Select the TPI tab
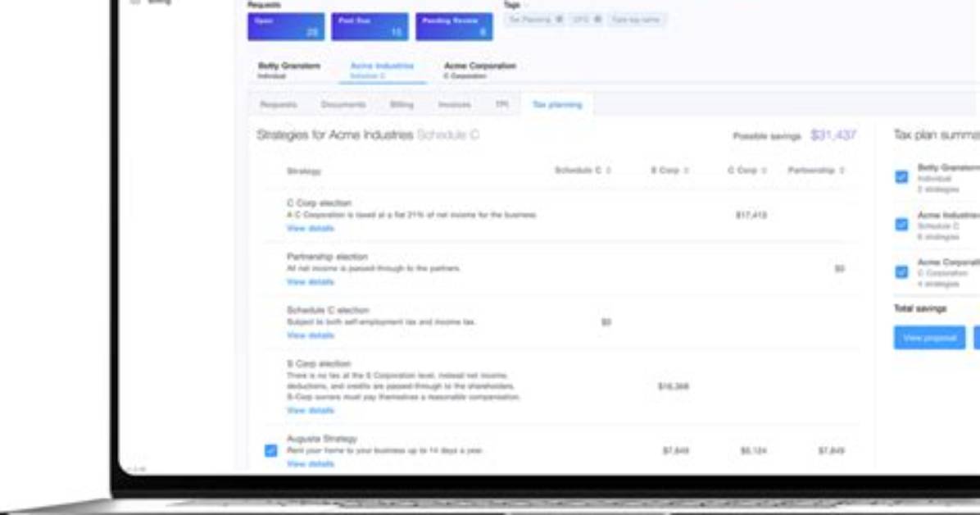This screenshot has height=515, width=980. point(501,104)
